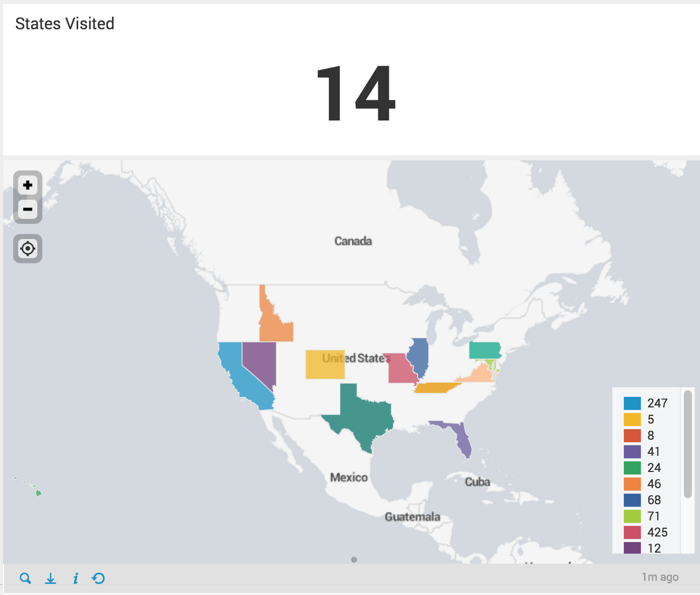The image size is (700, 595).
Task: Refresh the panel with circular arrow icon
Action: 98,578
